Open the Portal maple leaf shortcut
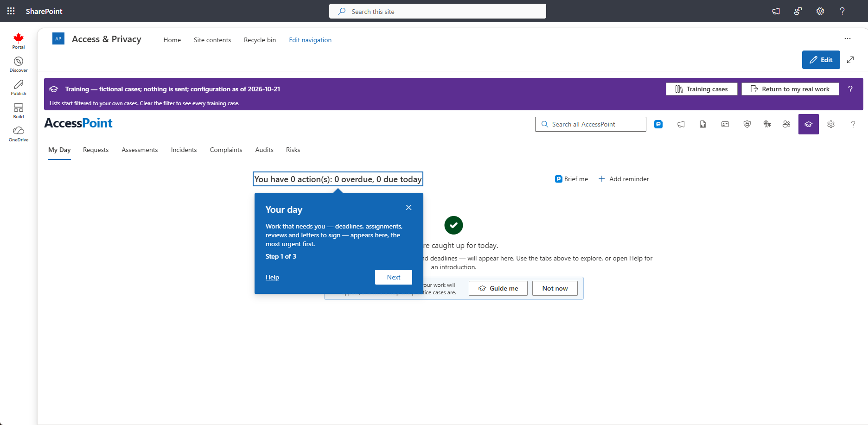 point(19,41)
